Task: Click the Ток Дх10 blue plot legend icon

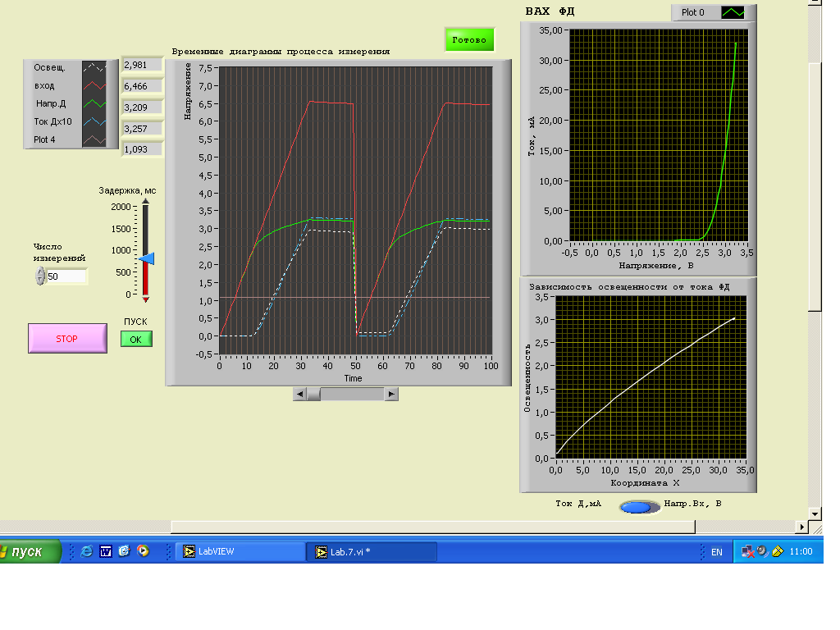Action: click(94, 121)
